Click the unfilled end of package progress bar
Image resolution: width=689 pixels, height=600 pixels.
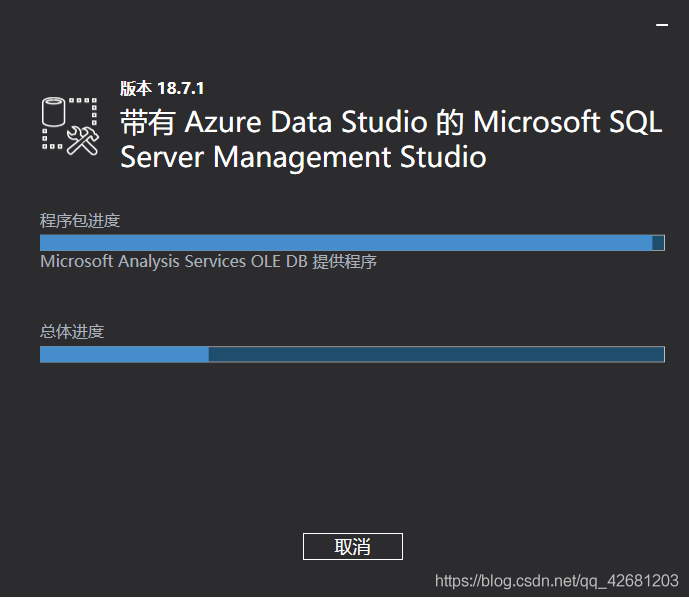pos(658,243)
